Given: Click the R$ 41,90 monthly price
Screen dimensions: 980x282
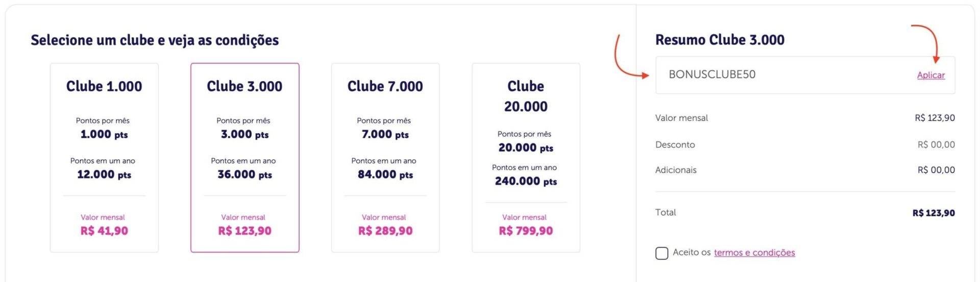Looking at the screenshot, I should click(104, 231).
